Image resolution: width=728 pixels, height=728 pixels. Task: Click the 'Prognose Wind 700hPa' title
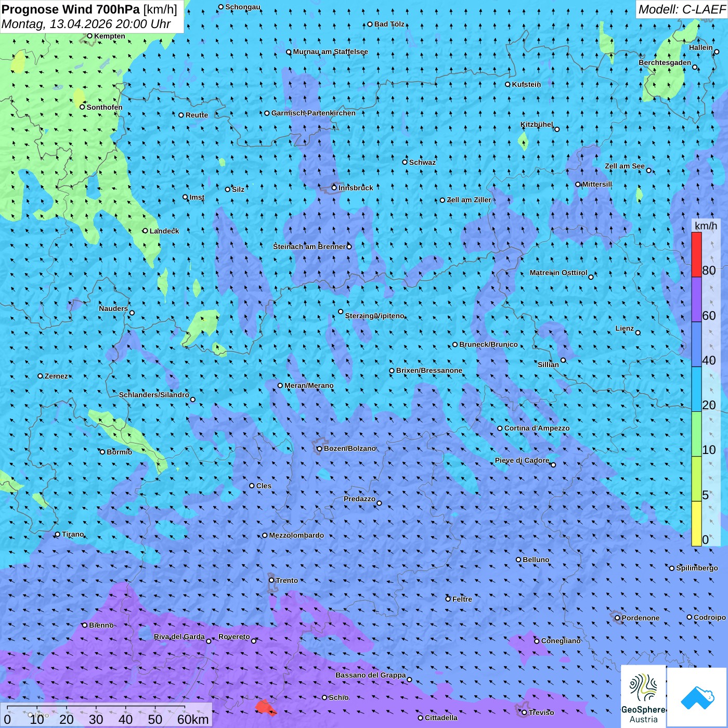(x=71, y=9)
